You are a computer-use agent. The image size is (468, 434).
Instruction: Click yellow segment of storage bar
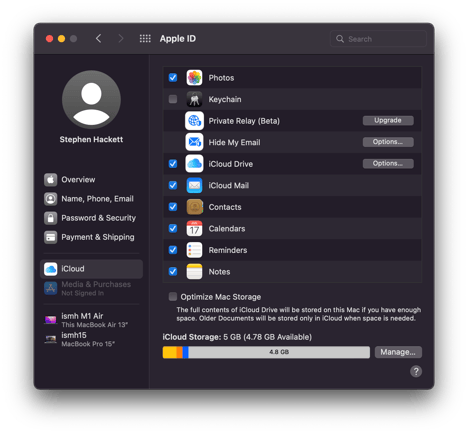coord(170,352)
